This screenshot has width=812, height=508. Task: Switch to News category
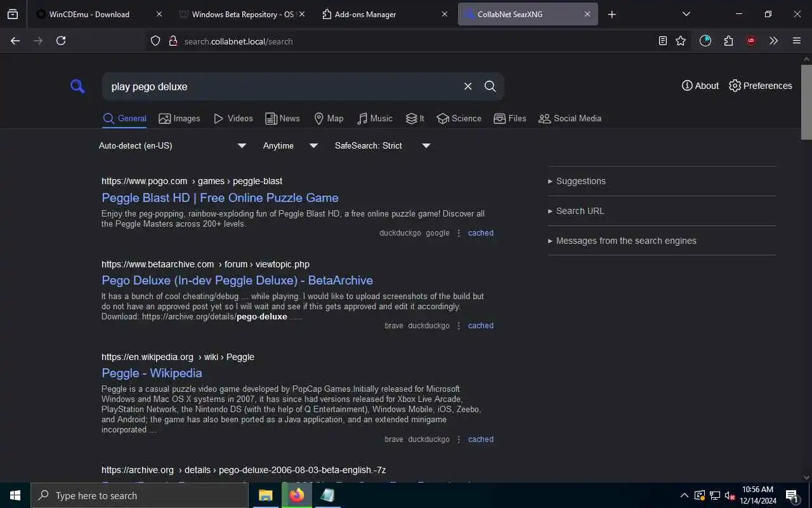pyautogui.click(x=282, y=119)
